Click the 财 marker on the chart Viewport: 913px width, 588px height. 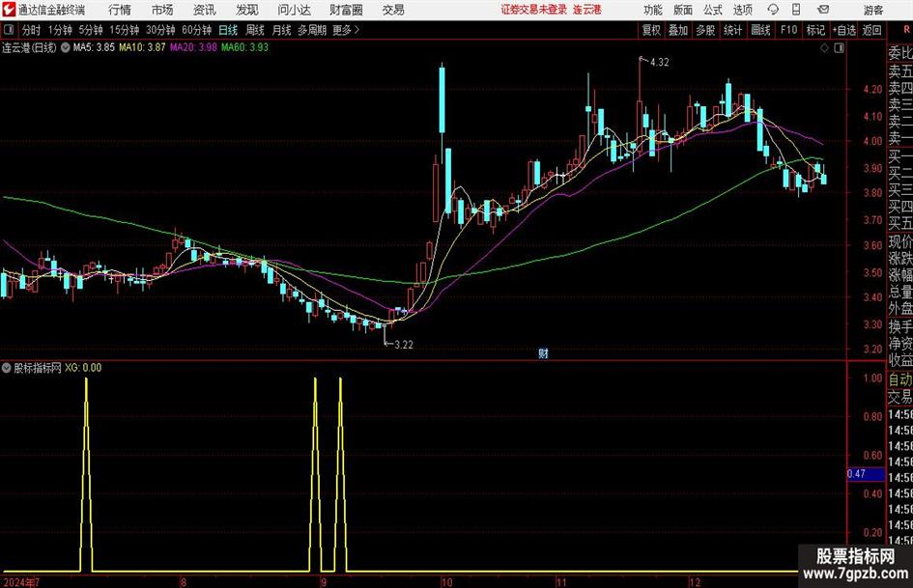[543, 352]
